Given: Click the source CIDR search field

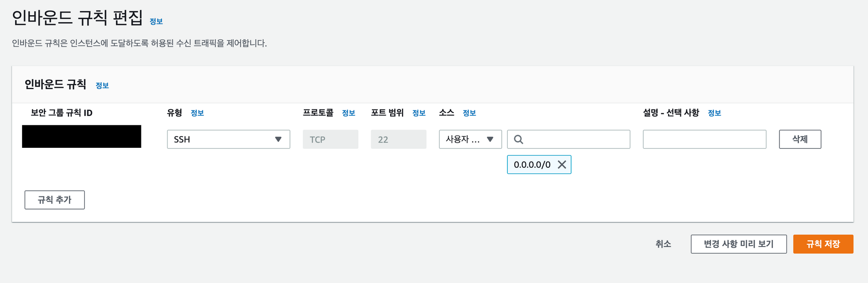Looking at the screenshot, I should click(569, 139).
